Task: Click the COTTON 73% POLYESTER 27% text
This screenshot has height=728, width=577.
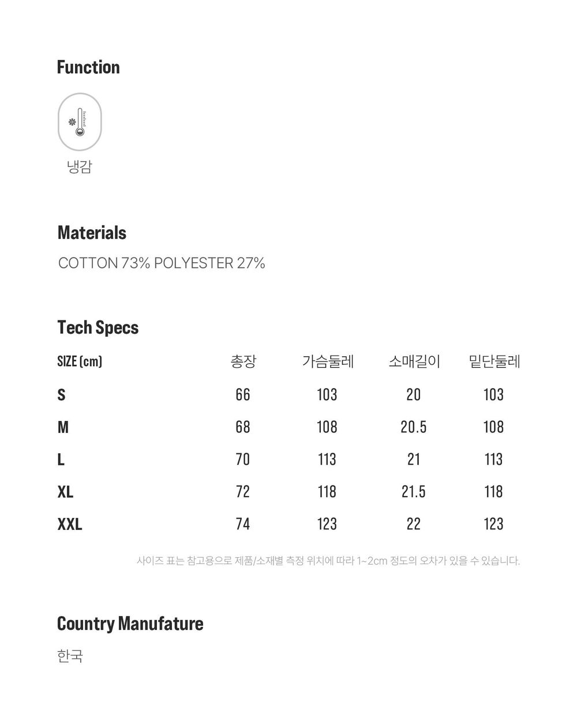Action: pos(162,263)
